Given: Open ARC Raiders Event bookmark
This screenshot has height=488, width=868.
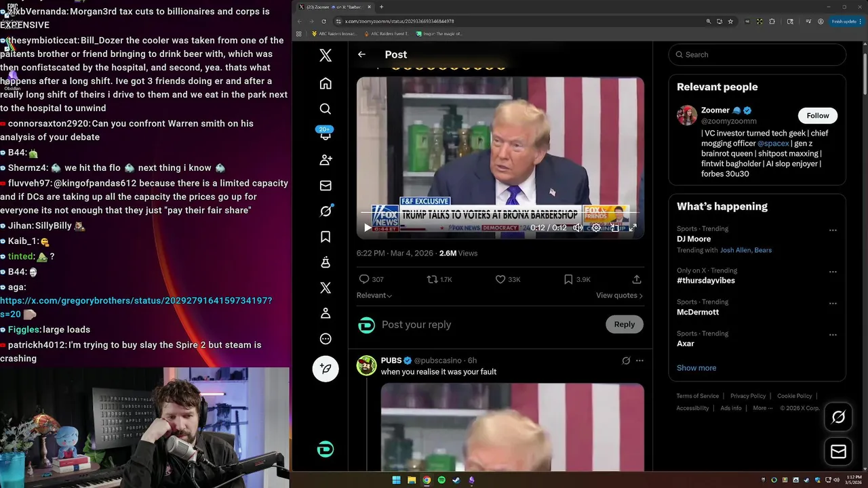Looking at the screenshot, I should (386, 33).
